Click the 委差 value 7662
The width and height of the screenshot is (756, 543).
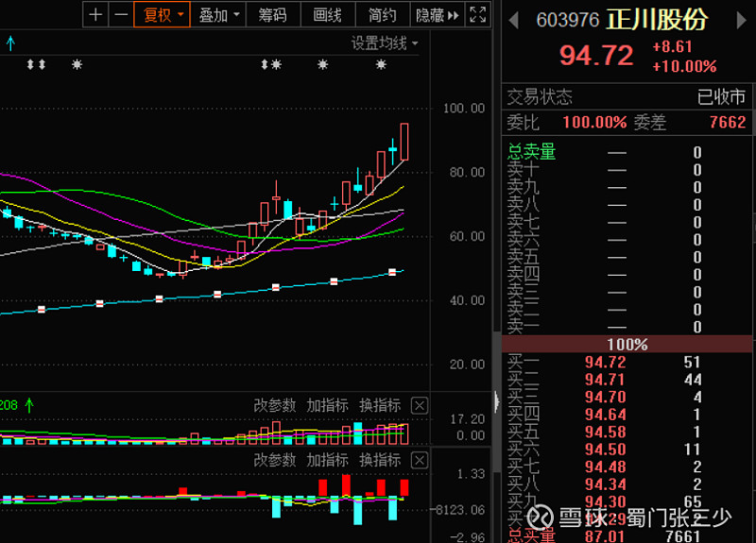tap(728, 123)
